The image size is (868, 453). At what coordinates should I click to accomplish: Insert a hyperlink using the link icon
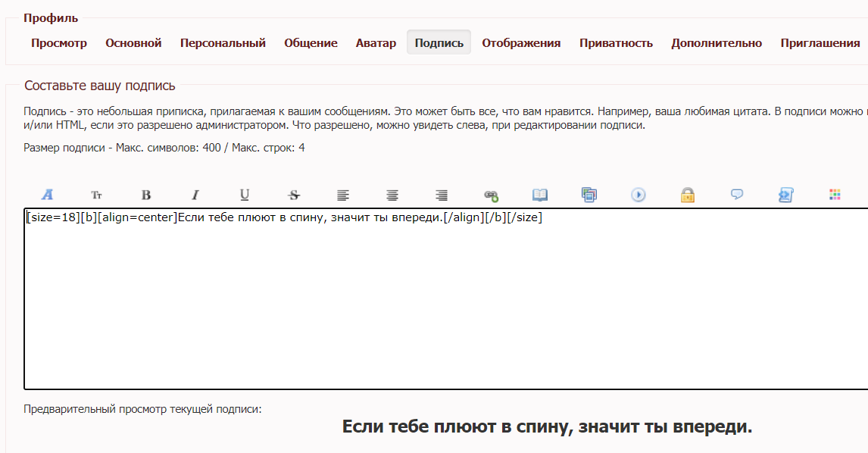[490, 195]
